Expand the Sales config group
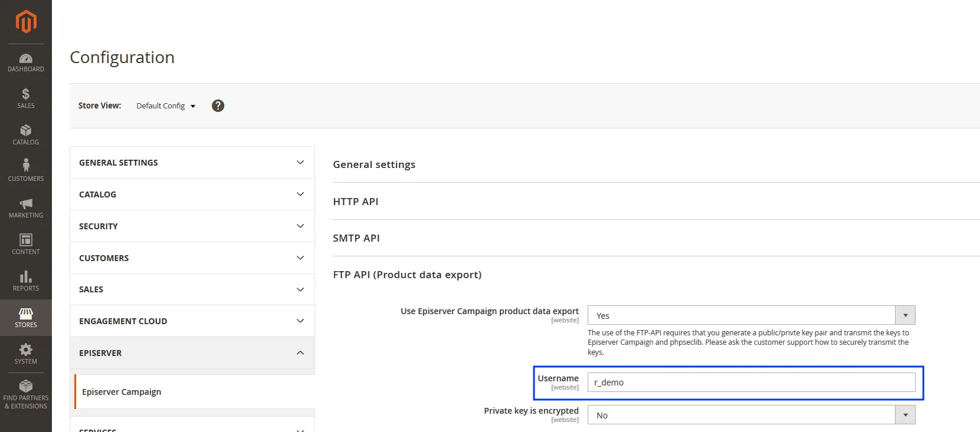Viewport: 980px width, 432px height. (x=192, y=289)
